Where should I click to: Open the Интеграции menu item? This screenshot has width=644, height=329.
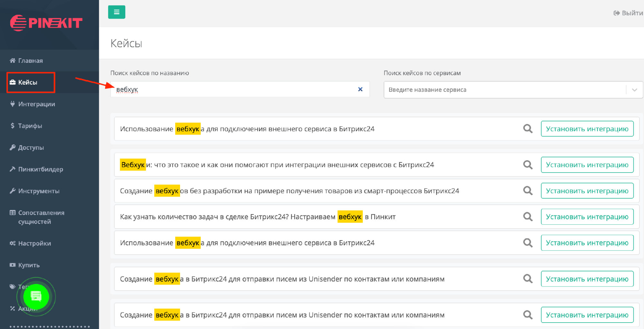tap(36, 104)
